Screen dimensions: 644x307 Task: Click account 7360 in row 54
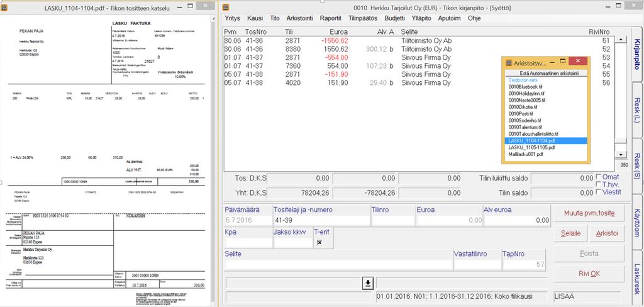click(293, 66)
